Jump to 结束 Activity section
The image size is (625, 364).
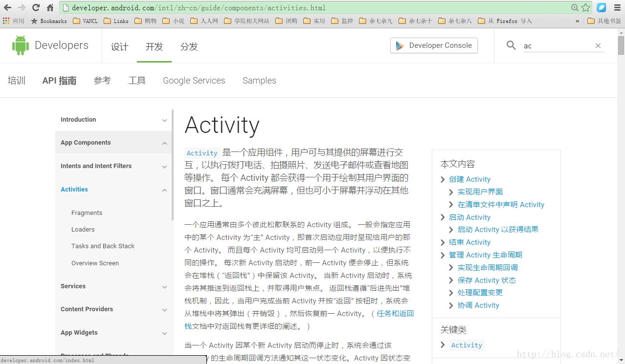[469, 242]
